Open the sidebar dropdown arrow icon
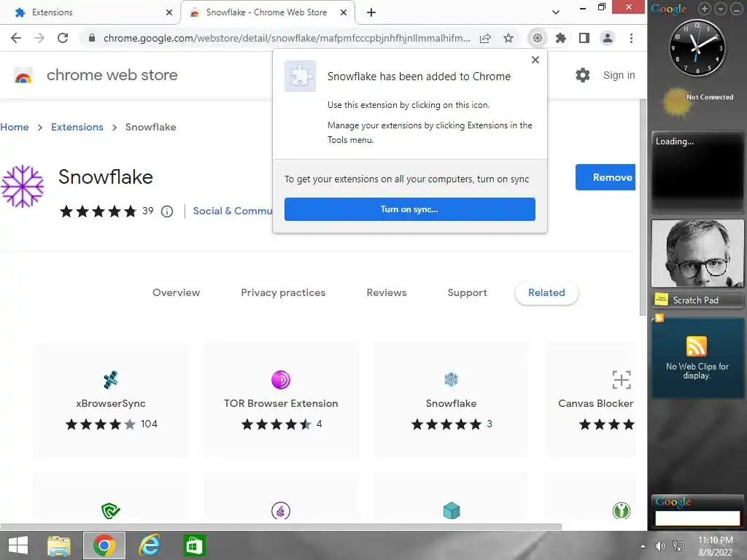The height and width of the screenshot is (560, 747). [720, 9]
